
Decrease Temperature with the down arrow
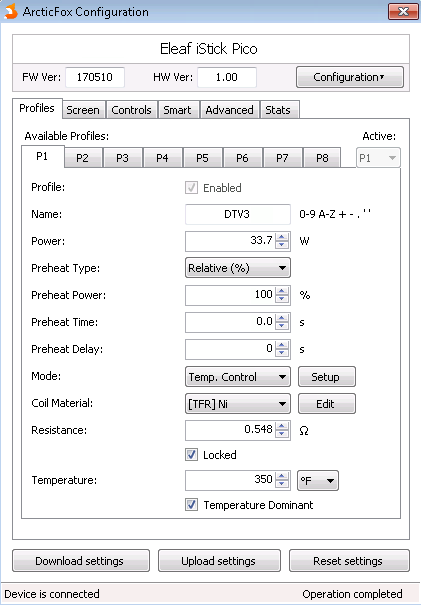[x=282, y=485]
